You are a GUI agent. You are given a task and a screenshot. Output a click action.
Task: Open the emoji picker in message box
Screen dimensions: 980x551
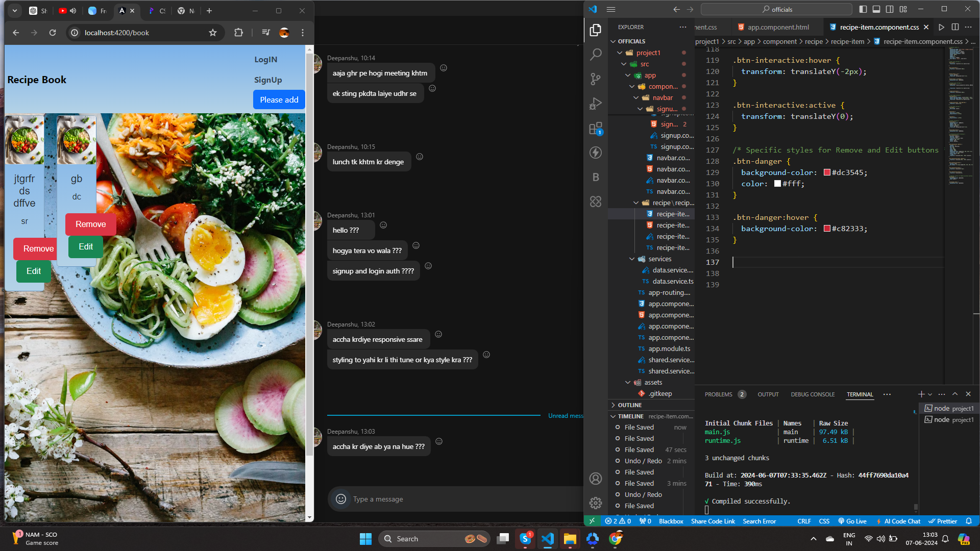pos(341,499)
